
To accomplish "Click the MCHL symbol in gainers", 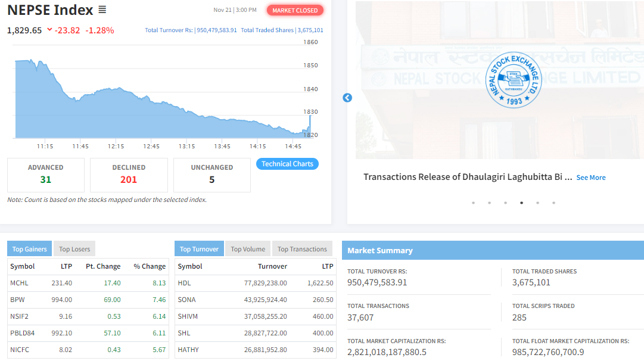I will 19,283.
